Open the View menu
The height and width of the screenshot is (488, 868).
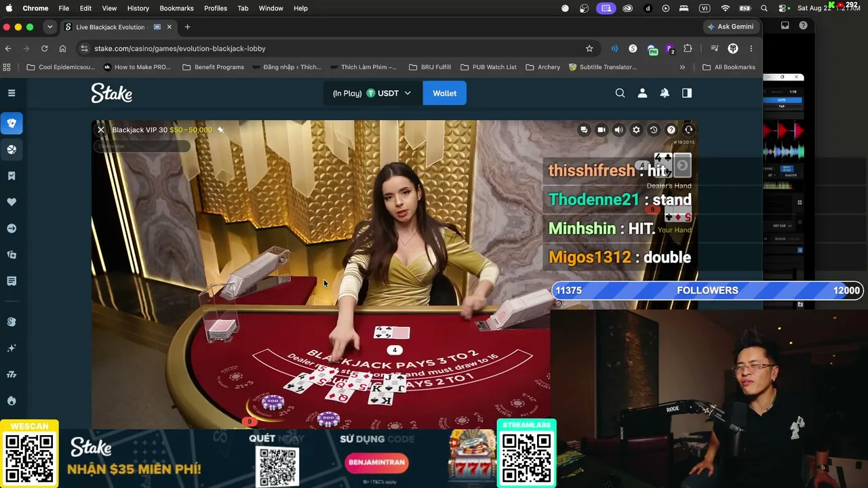click(x=109, y=8)
